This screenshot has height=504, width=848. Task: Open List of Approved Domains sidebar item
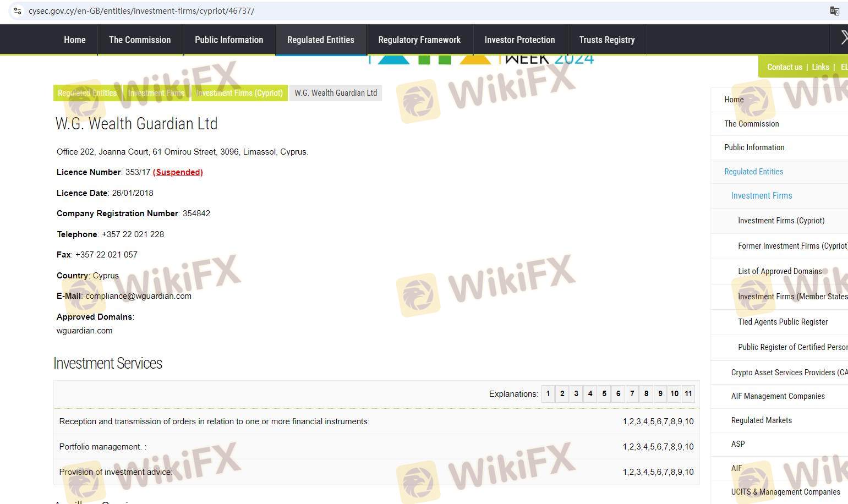click(x=779, y=271)
